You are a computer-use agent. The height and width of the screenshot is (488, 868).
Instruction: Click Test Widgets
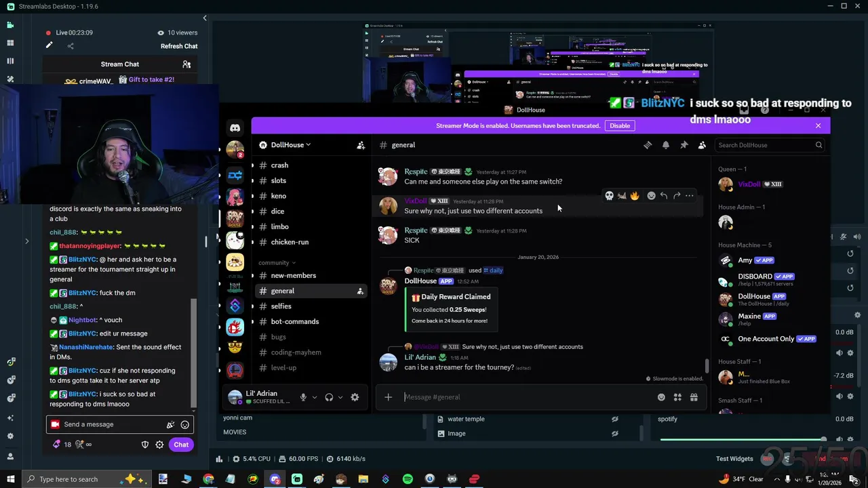click(734, 459)
